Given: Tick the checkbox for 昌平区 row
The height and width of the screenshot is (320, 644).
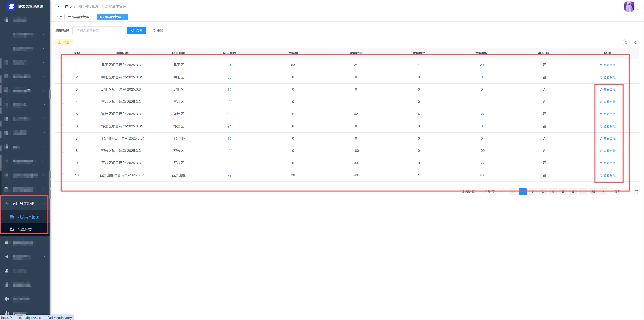Looking at the screenshot, I should click(x=63, y=65).
